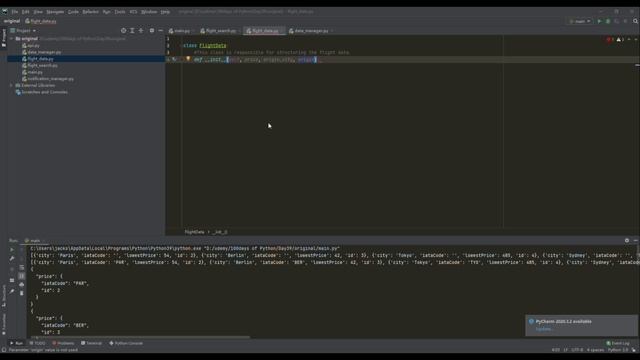
Task: Click the horizontal scrollbar in Run console
Action: (140, 337)
